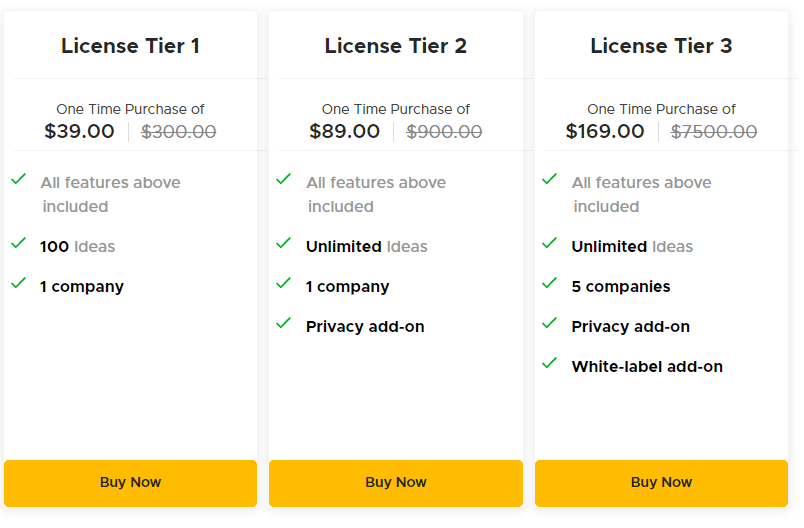Click the $89.00 price in Tier 2

tap(345, 131)
